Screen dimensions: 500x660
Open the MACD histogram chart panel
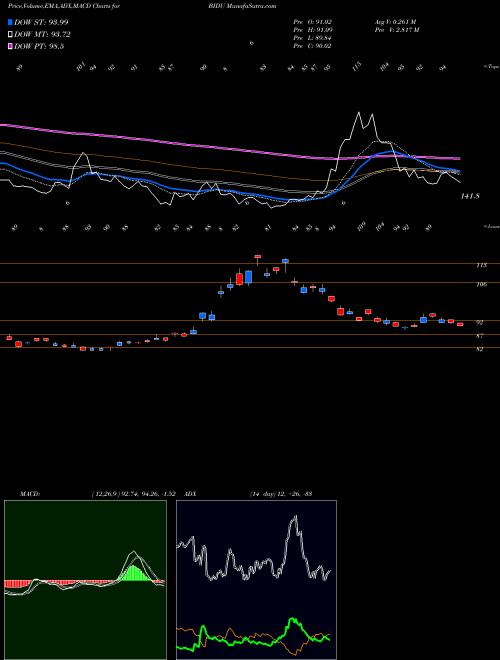[x=85, y=580]
